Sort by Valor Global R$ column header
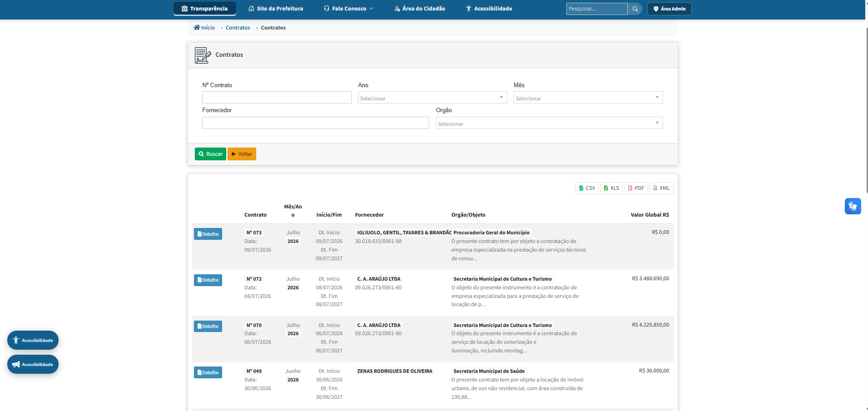868x411 pixels. pos(650,215)
